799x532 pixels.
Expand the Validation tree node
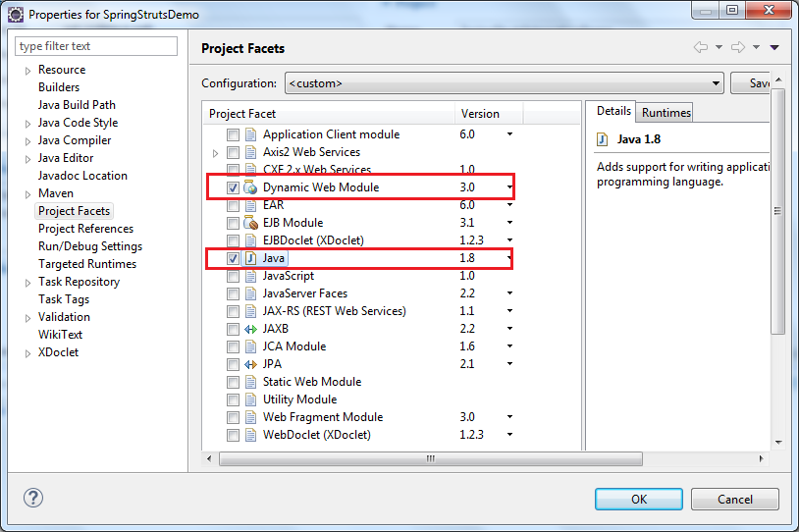click(28, 318)
